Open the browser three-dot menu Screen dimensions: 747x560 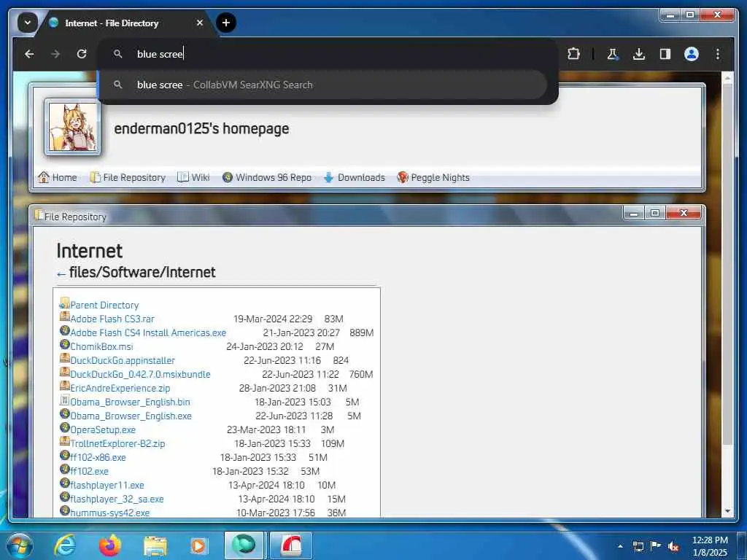tap(718, 54)
